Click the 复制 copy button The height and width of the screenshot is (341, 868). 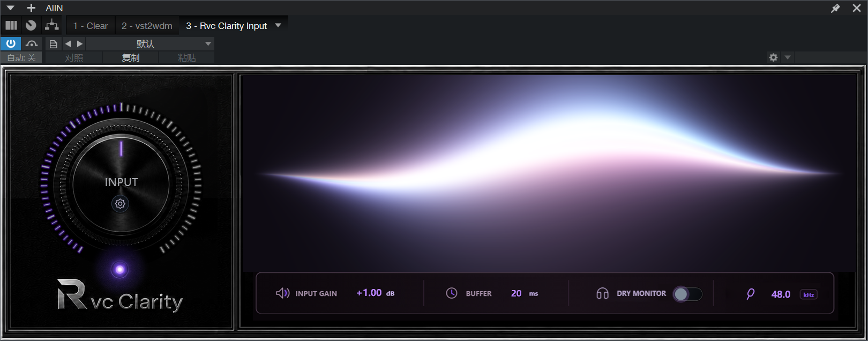click(x=131, y=58)
